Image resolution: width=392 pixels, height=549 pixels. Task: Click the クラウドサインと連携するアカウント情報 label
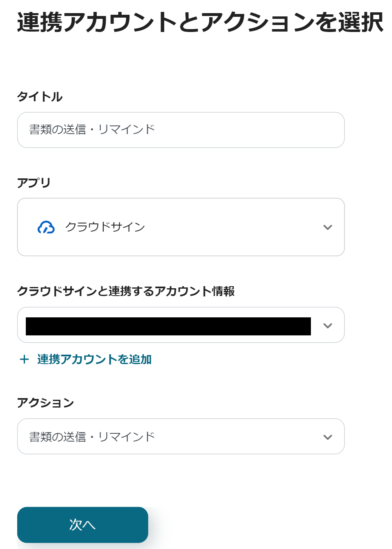(x=126, y=291)
